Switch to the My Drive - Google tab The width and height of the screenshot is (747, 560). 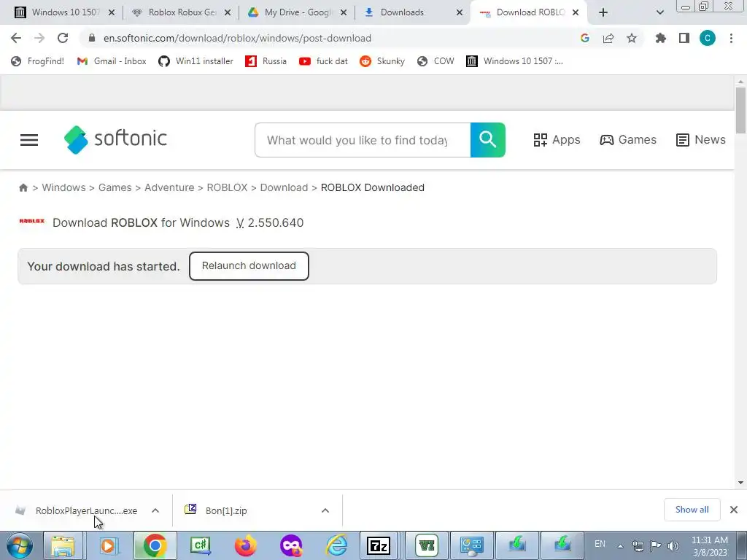298,12
